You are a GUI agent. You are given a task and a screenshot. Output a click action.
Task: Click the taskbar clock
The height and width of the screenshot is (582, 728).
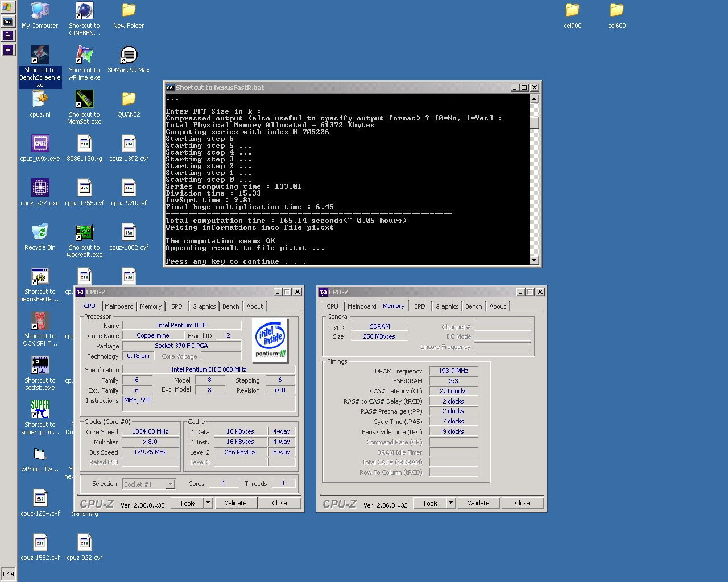(8, 574)
